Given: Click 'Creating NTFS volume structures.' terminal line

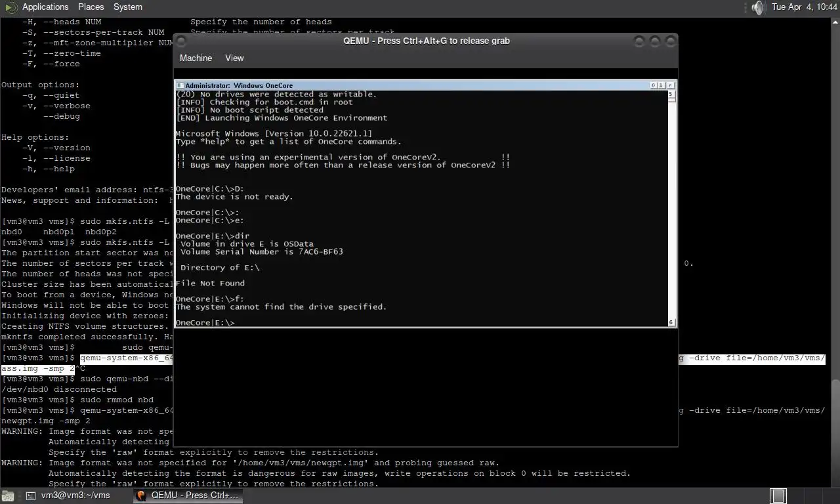Looking at the screenshot, I should (85, 326).
